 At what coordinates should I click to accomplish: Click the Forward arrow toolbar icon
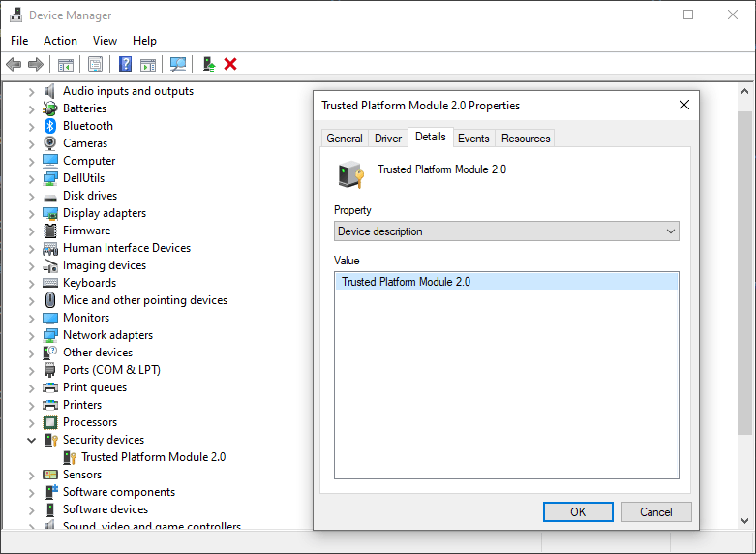point(36,64)
